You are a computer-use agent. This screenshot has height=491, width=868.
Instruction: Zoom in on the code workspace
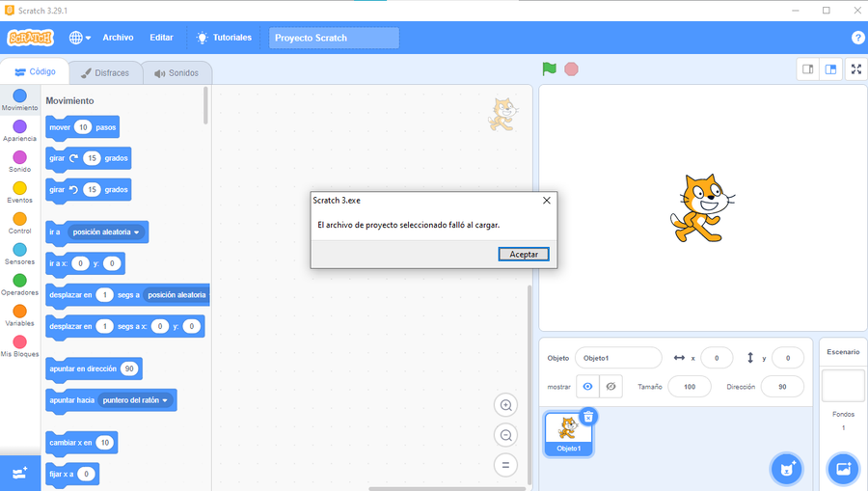pyautogui.click(x=505, y=405)
